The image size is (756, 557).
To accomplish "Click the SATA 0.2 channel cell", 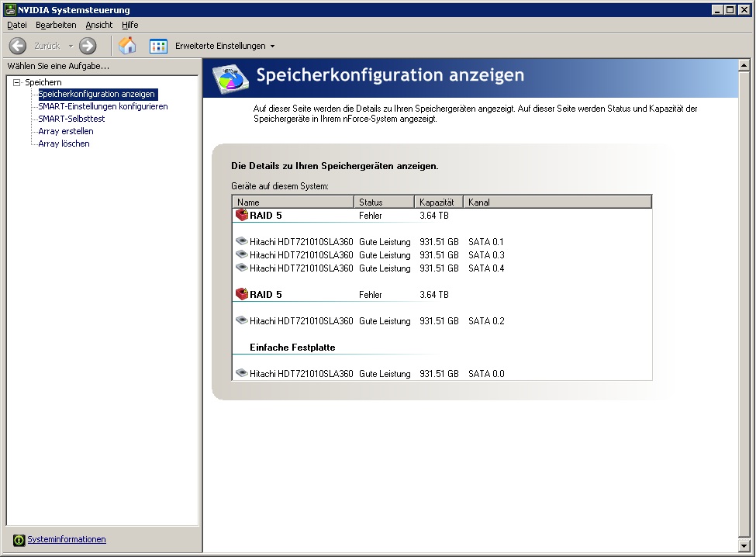I will click(x=486, y=321).
